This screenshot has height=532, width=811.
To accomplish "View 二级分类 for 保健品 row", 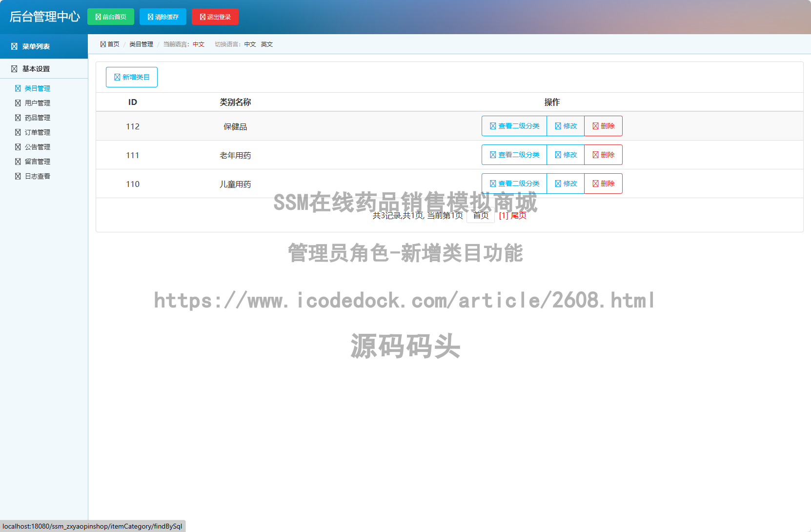I will [x=514, y=126].
